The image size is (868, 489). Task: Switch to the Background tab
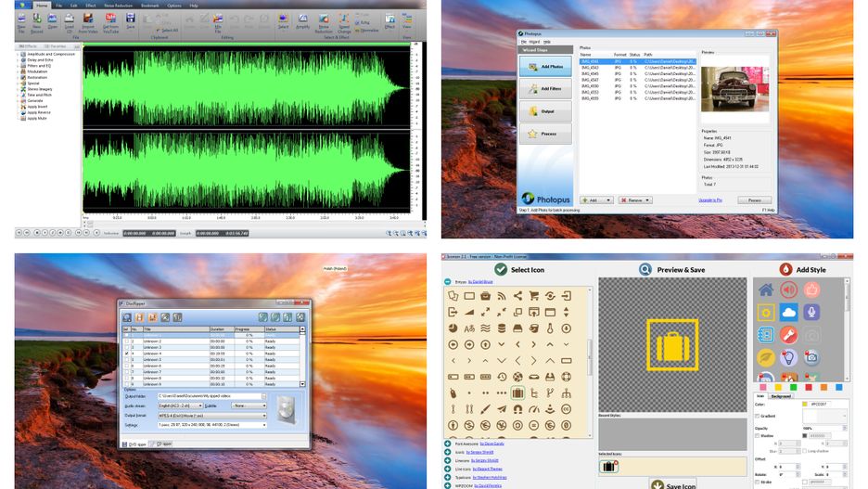tap(782, 395)
